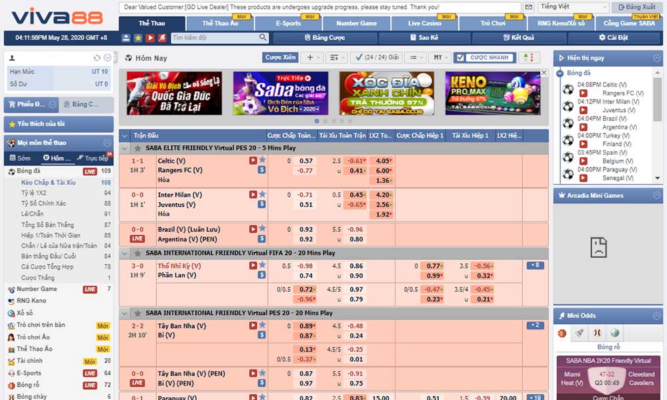
Task: Collapse Mọi môn thể thao sidebar section
Action: tap(107, 143)
